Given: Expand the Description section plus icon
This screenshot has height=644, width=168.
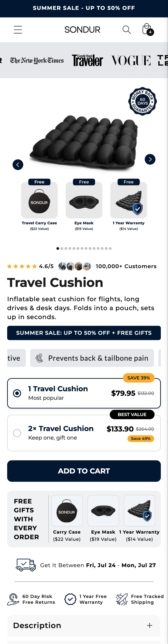Looking at the screenshot, I should [x=150, y=625].
